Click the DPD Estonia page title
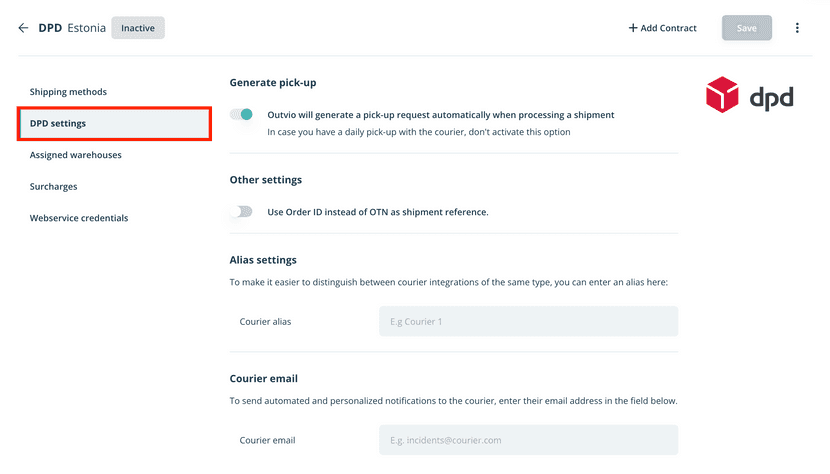Screen dimensions: 830x474 (72, 28)
